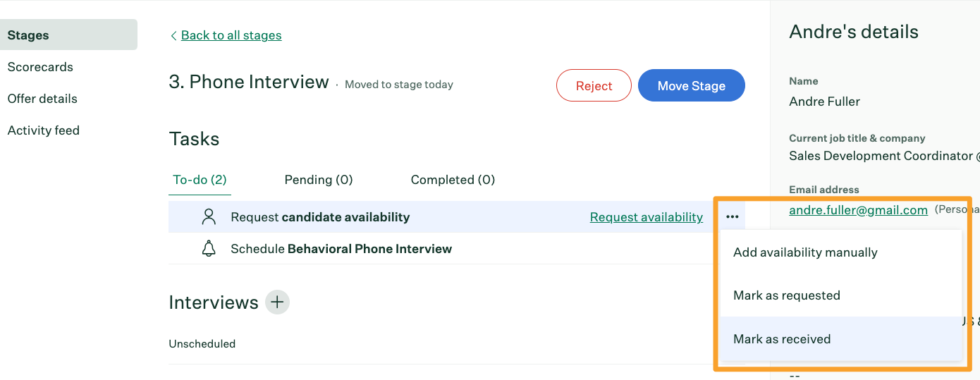Viewport: 980px width, 380px height.
Task: Add an interview with the plus icon
Action: pyautogui.click(x=278, y=302)
